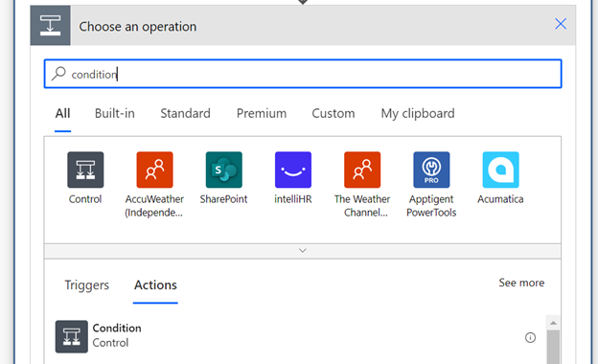This screenshot has width=598, height=364.
Task: Select the Control connector icon
Action: 85,170
